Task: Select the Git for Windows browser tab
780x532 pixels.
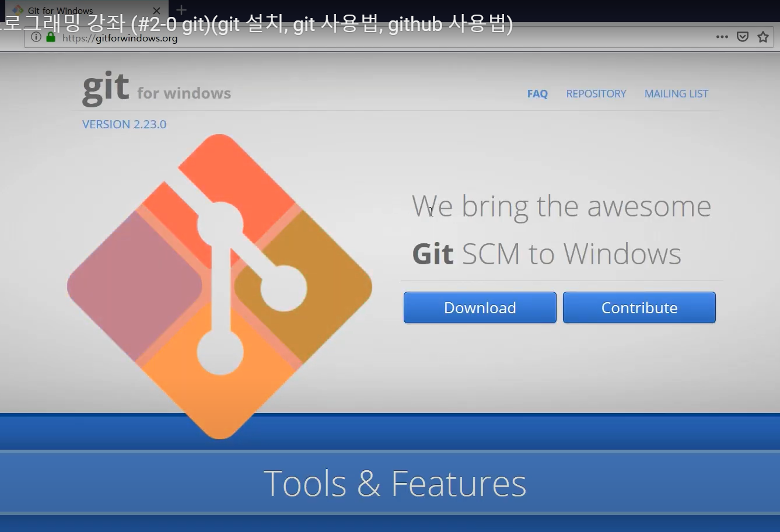Action: click(x=86, y=10)
